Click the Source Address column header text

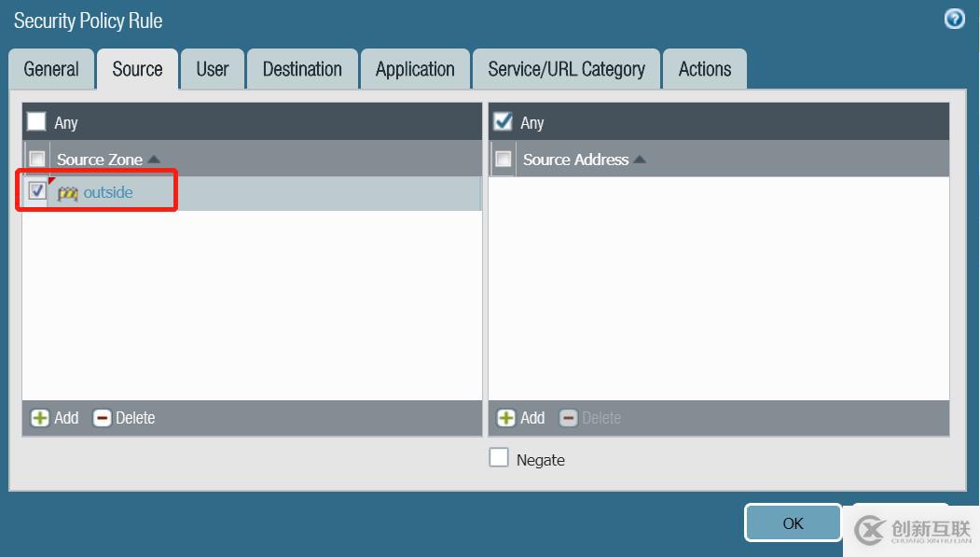[575, 160]
